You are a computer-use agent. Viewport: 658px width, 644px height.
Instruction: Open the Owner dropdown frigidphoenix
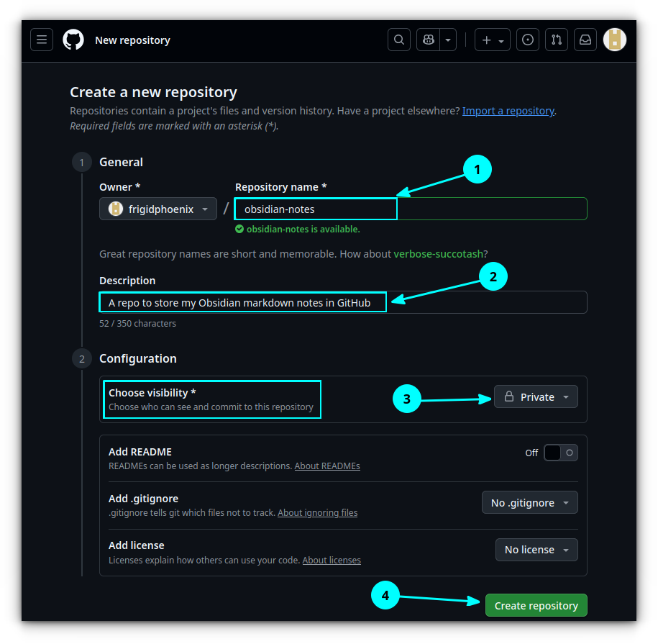(x=157, y=209)
